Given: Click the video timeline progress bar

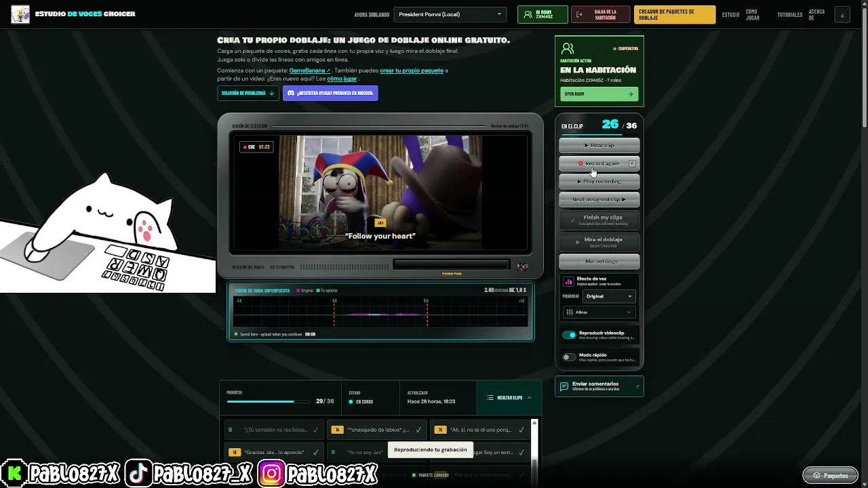Looking at the screenshot, I should pos(451,264).
